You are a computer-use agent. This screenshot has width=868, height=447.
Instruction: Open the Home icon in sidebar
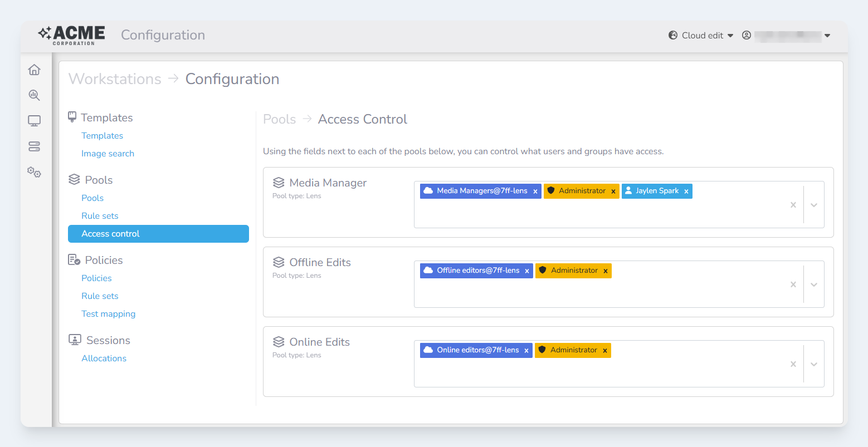pos(34,70)
